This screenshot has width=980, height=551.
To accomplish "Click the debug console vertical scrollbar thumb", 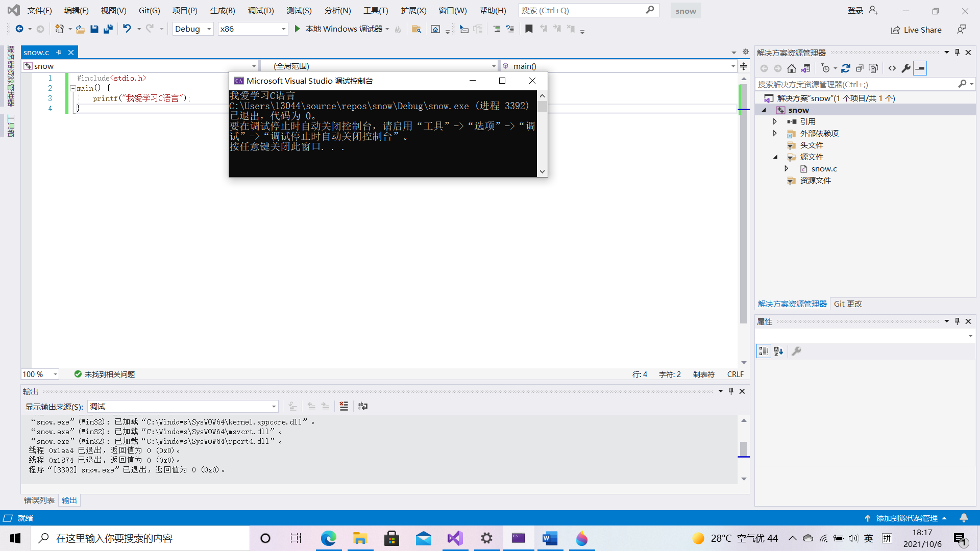I will coord(542,107).
